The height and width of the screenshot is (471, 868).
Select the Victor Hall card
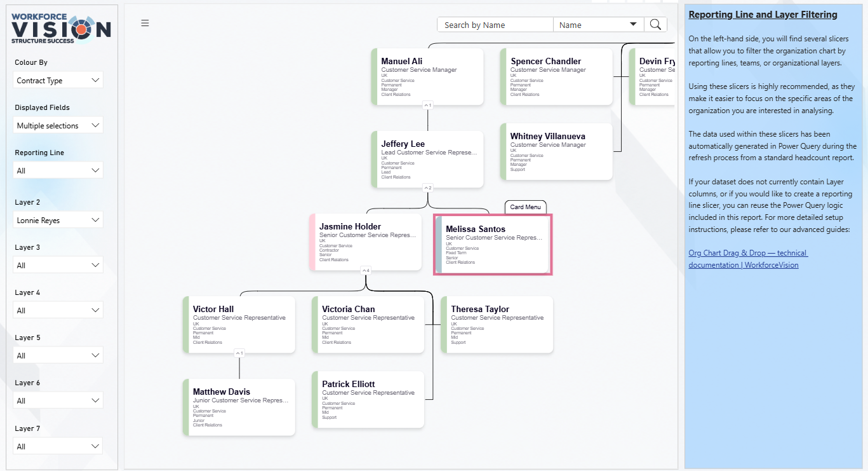pyautogui.click(x=239, y=324)
